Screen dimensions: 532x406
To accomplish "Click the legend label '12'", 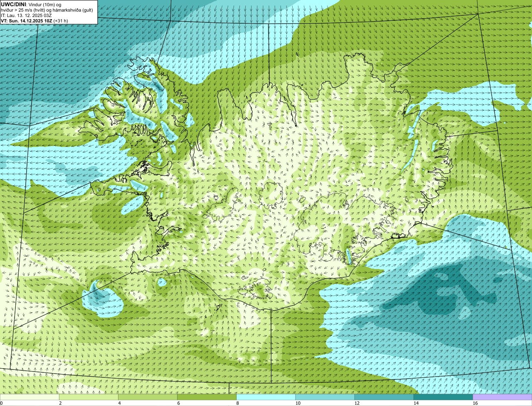I will [x=357, y=403].
